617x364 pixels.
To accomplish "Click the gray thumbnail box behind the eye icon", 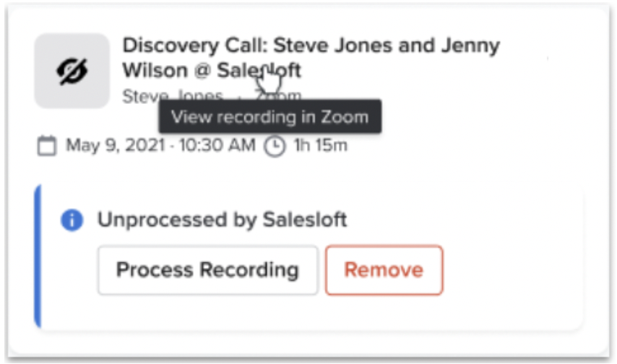I will [72, 71].
